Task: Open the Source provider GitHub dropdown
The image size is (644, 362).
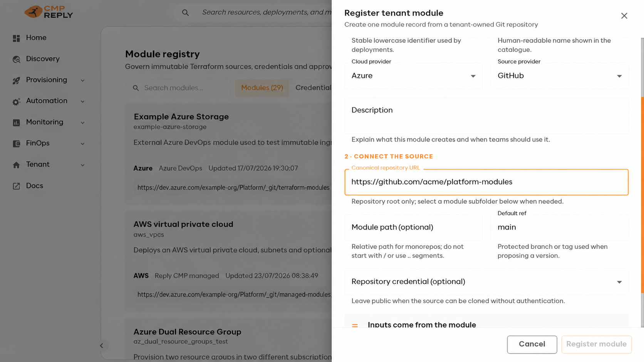Action: coord(559,76)
